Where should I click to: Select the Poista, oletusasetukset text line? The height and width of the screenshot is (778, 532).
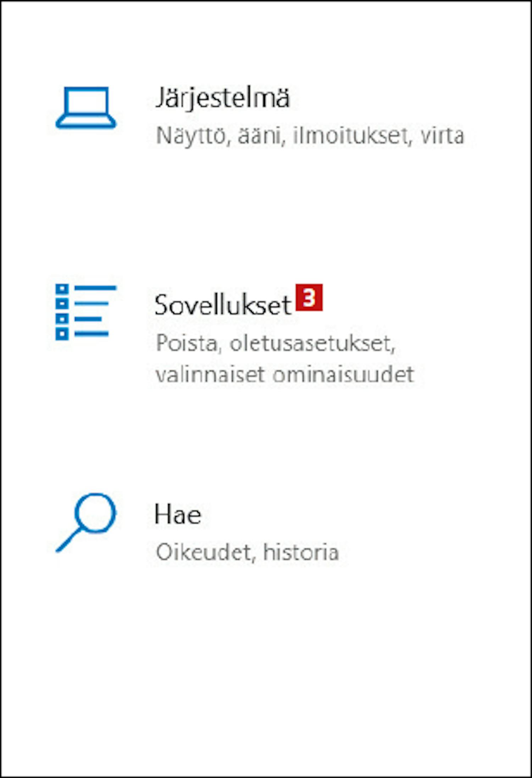coord(276,344)
